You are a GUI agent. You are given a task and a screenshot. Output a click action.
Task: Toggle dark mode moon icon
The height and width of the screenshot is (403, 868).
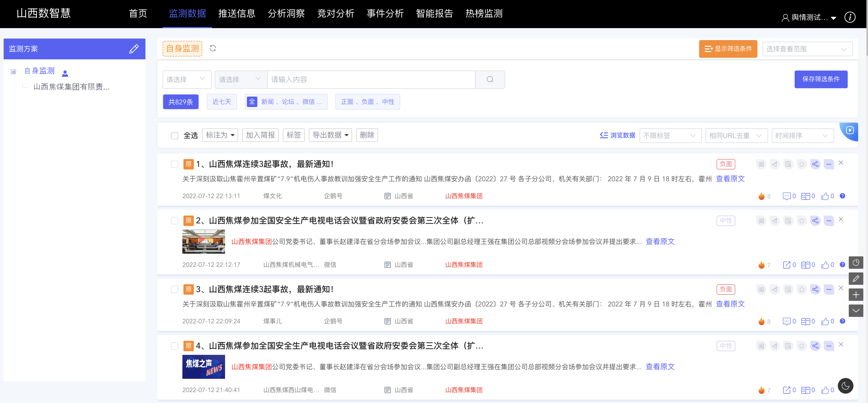tap(845, 386)
